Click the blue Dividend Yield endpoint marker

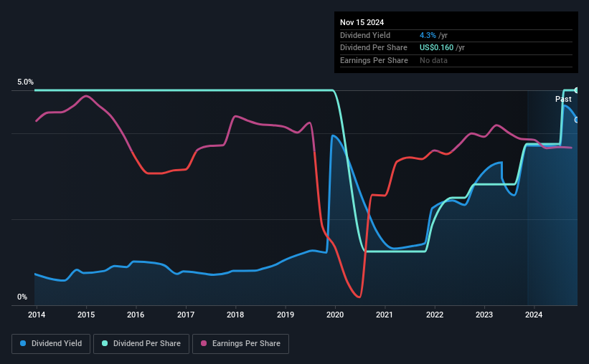(577, 120)
